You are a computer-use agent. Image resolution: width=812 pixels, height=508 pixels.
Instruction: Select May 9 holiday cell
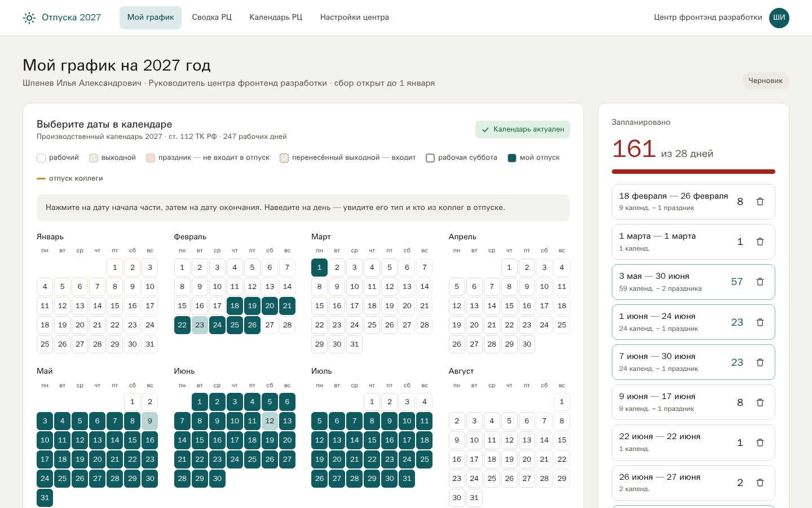coord(150,421)
